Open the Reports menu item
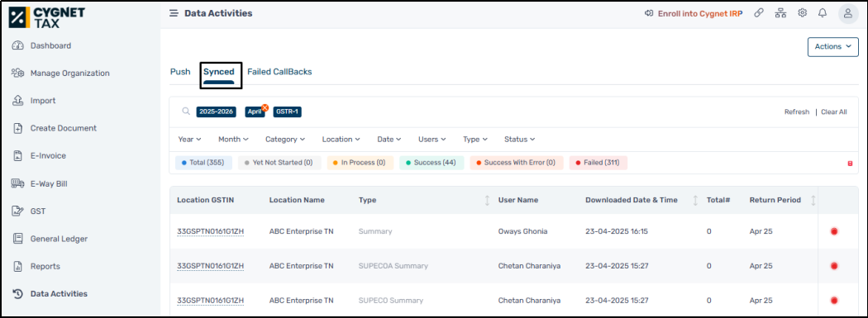 pos(45,266)
